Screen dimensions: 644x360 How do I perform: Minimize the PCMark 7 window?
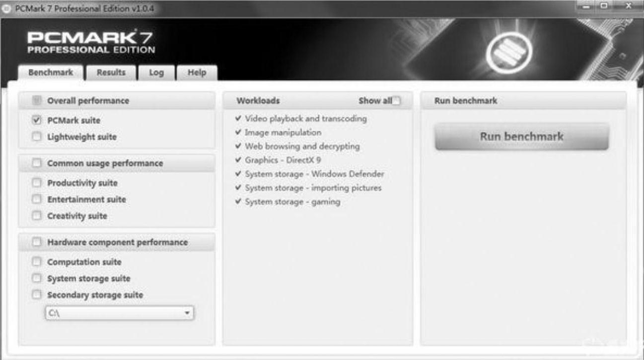pos(587,6)
